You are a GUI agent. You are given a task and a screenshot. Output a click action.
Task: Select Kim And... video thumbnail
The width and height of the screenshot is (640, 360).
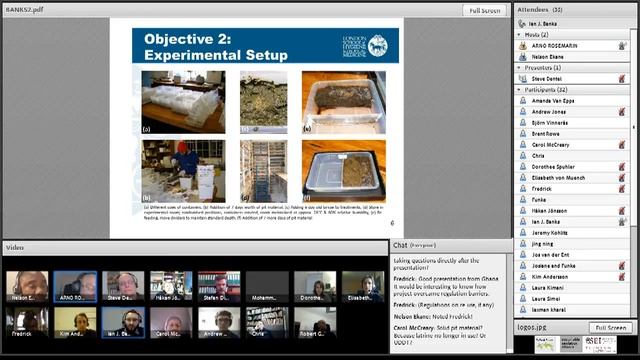[x=75, y=322]
